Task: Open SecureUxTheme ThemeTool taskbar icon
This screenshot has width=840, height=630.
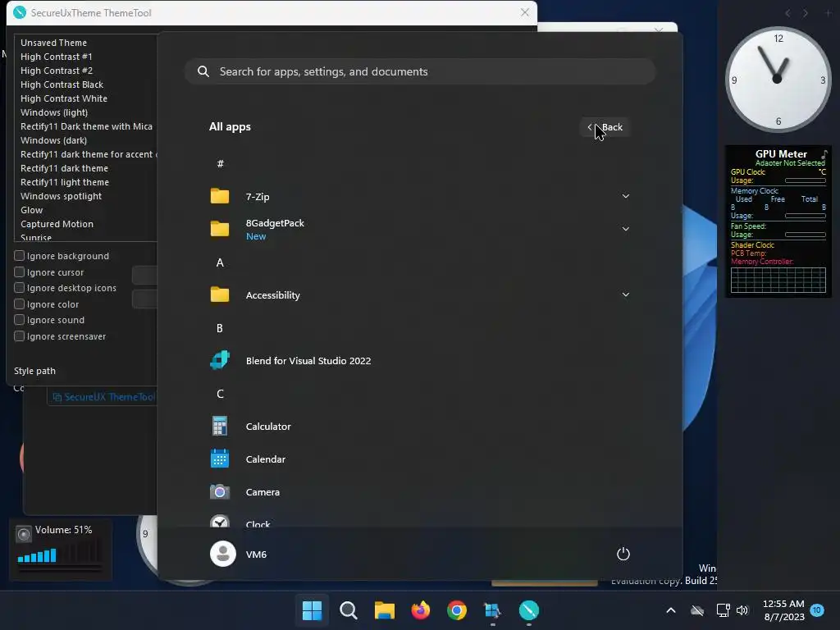Action: (529, 610)
